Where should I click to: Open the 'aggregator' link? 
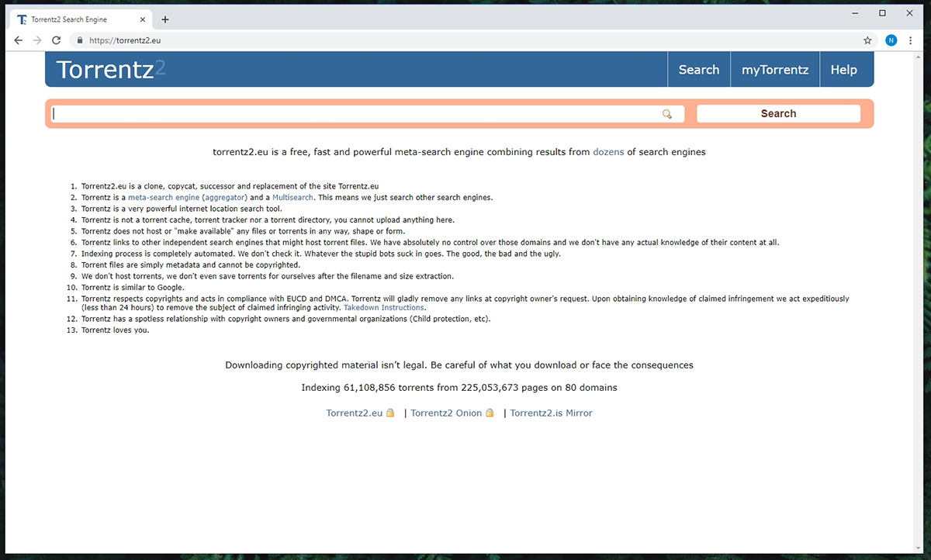(x=225, y=198)
